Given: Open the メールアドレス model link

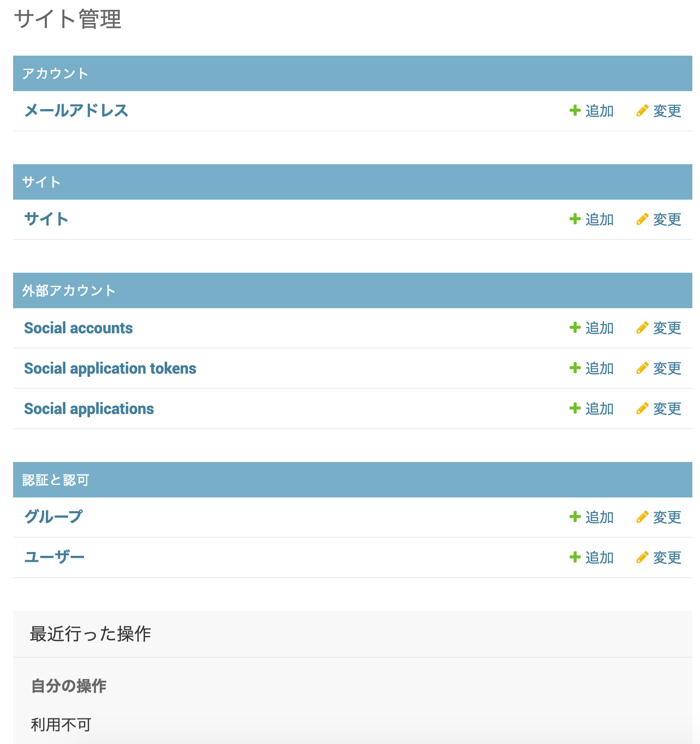Looking at the screenshot, I should tap(76, 111).
